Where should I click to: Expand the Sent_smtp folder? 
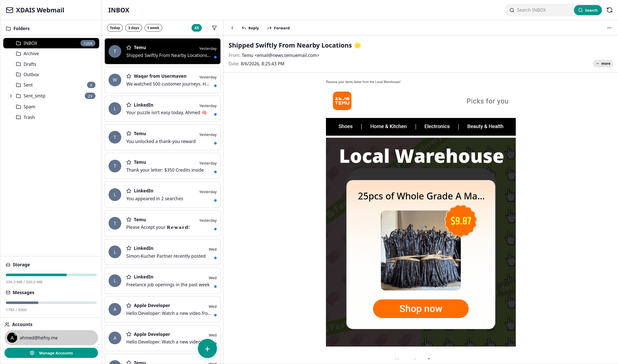pos(11,96)
